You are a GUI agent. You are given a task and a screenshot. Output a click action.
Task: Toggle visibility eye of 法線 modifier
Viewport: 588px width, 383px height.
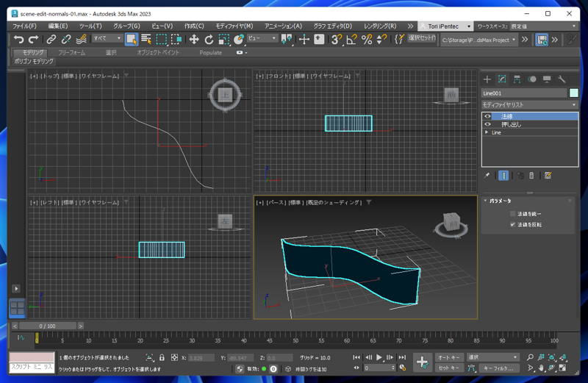click(487, 116)
